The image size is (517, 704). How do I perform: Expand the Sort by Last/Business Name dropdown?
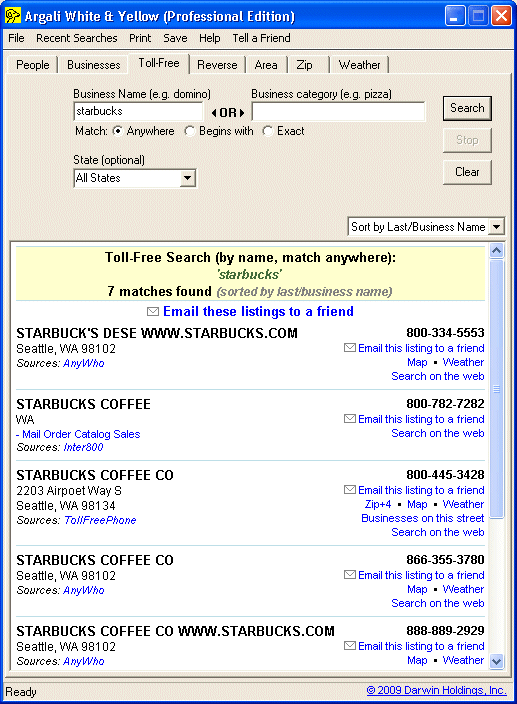pos(426,227)
